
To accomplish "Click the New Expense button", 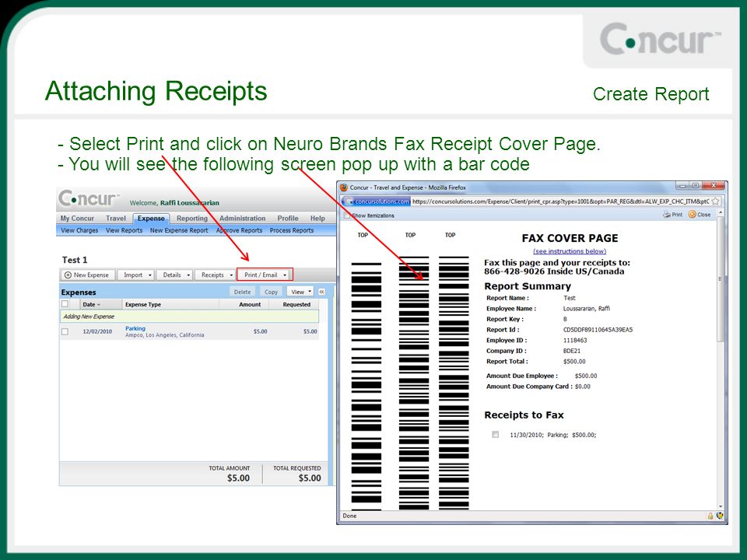I will click(88, 275).
